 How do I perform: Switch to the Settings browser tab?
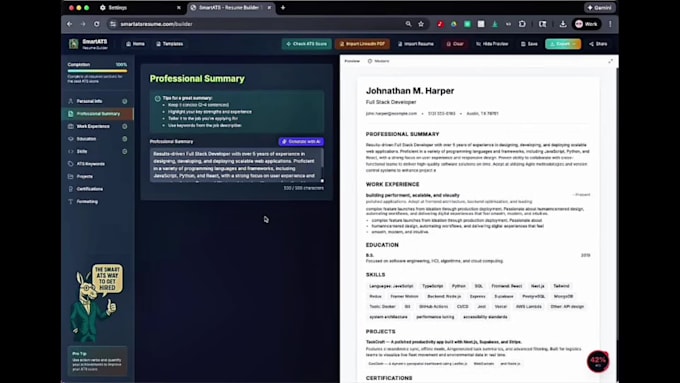[139, 8]
